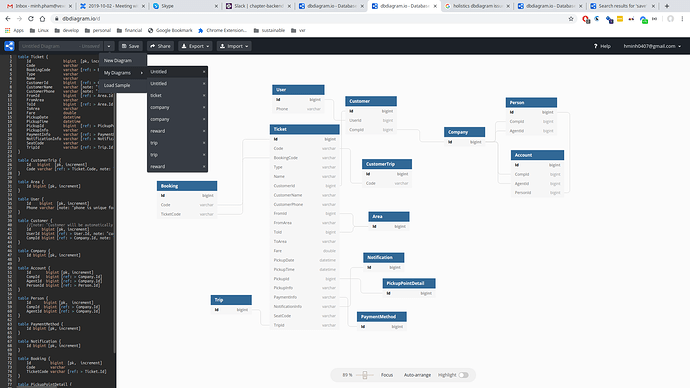Open the account email dropdown
690x388 pixels.
[x=652, y=46]
